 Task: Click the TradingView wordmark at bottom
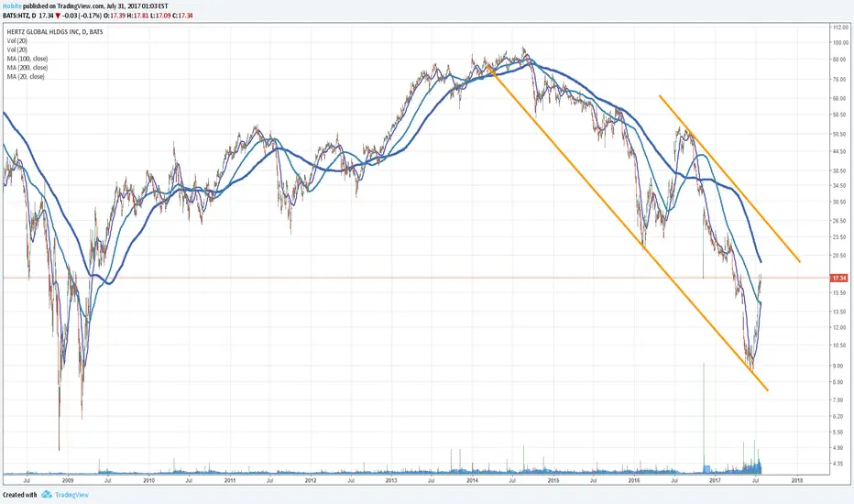click(71, 495)
